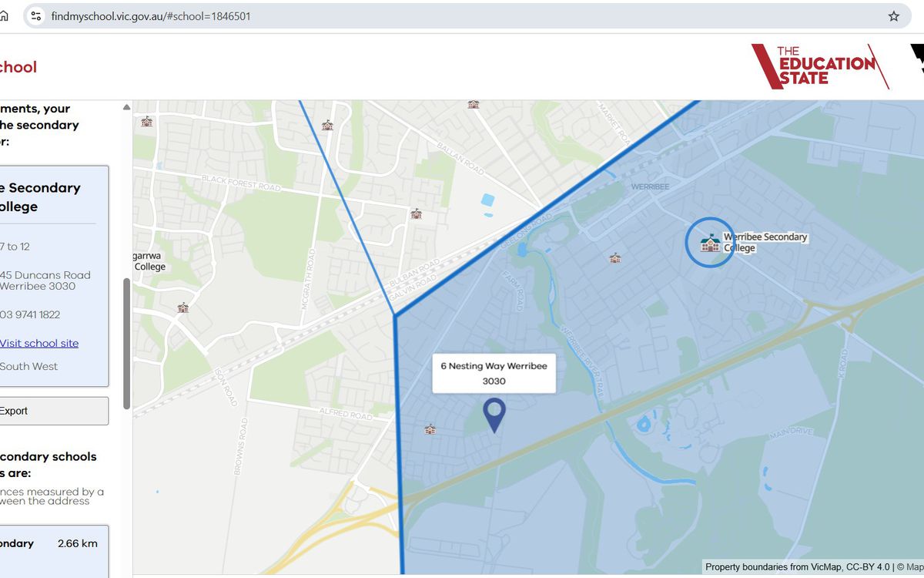Image resolution: width=924 pixels, height=578 pixels.
Task: Click the Werribee Secondary College map label
Action: coord(765,243)
